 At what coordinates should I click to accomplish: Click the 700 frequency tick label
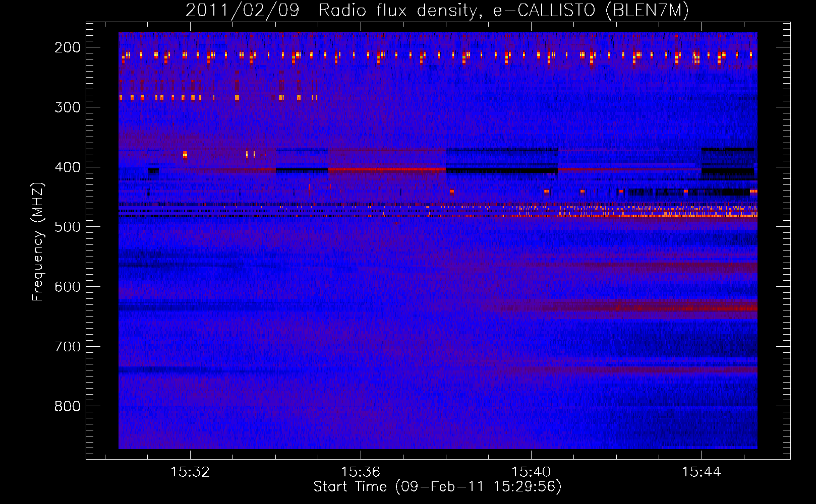pyautogui.click(x=68, y=347)
